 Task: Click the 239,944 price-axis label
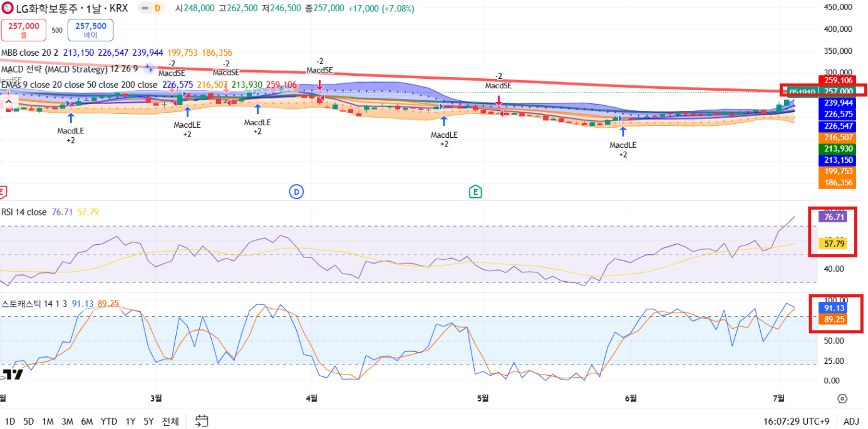click(x=837, y=103)
